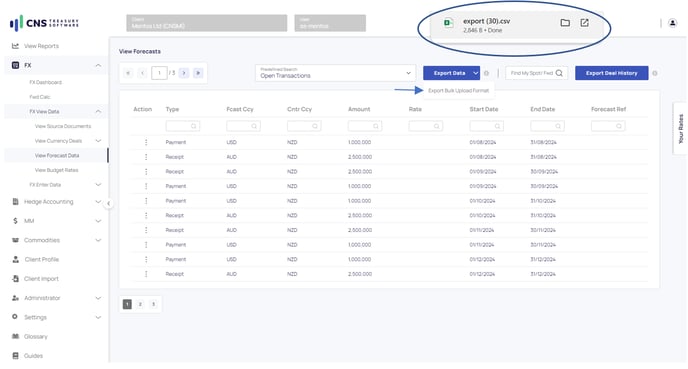Open View Source Documents menu item
The height and width of the screenshot is (369, 688).
[x=63, y=126]
